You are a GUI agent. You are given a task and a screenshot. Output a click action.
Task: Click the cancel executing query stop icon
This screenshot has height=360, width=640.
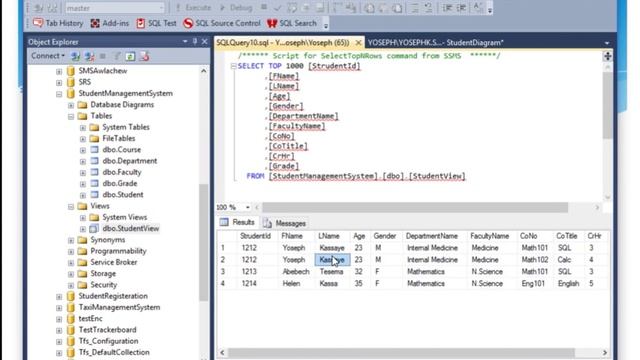[x=264, y=7]
